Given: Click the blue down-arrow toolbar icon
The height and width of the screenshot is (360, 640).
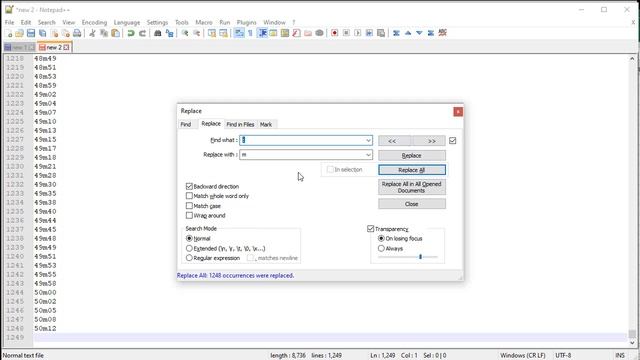Looking at the screenshot, I should point(419,33).
